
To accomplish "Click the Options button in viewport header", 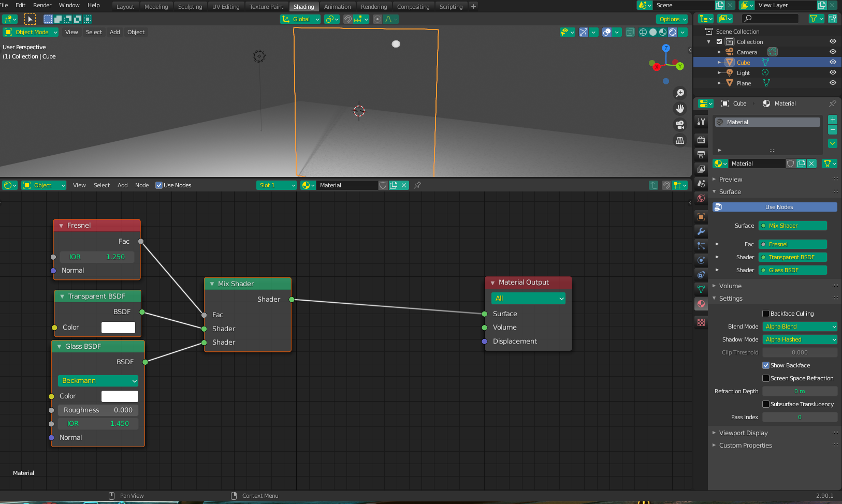I will pyautogui.click(x=672, y=19).
